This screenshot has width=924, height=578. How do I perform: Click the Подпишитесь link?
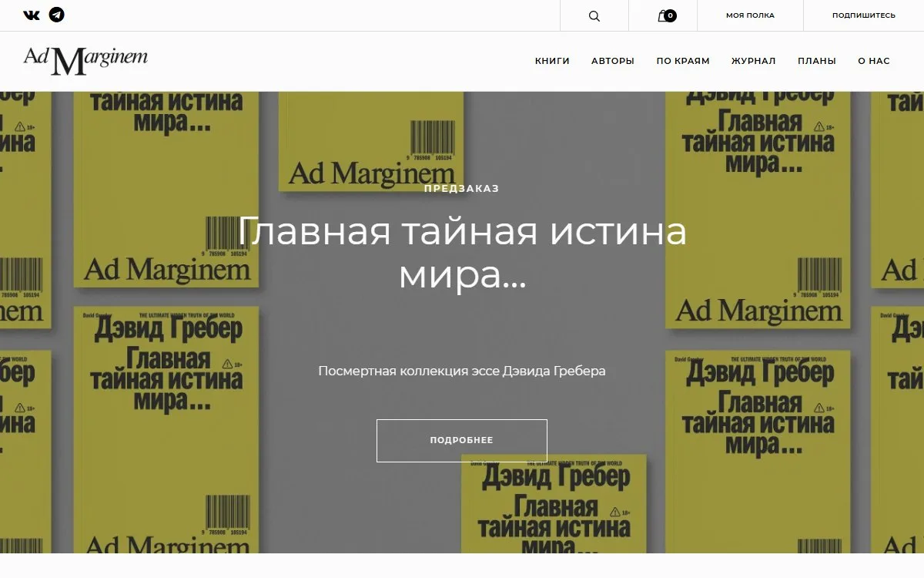(864, 15)
